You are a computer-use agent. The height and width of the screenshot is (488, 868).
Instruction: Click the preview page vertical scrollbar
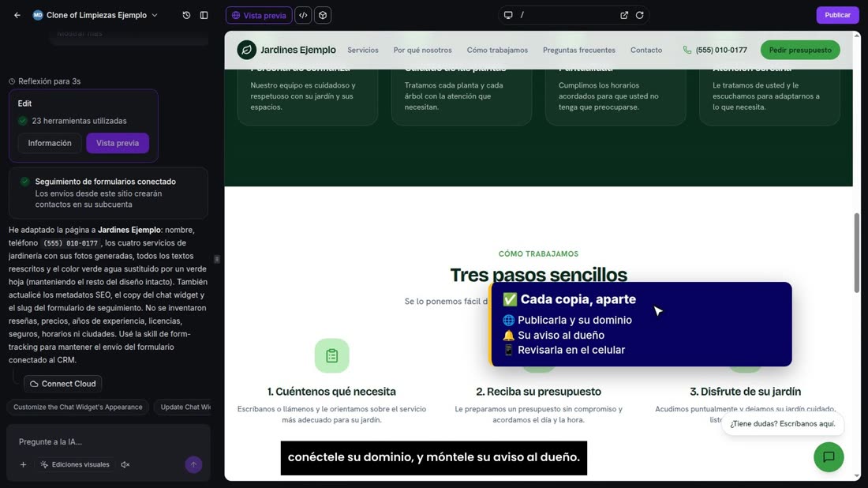click(857, 253)
